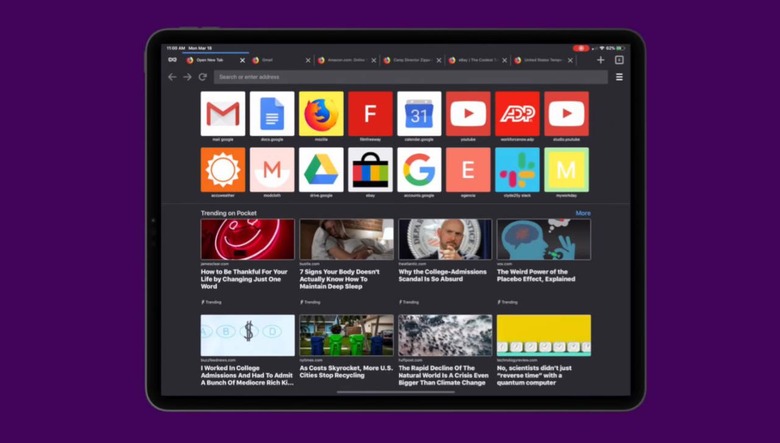Open the Google Calendar tile
The width and height of the screenshot is (780, 443).
419,114
